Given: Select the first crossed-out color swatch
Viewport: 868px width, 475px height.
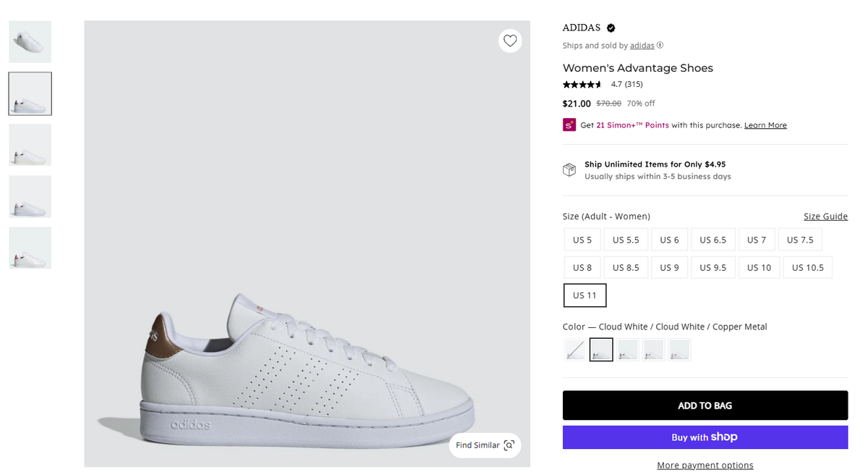Looking at the screenshot, I should (575, 350).
